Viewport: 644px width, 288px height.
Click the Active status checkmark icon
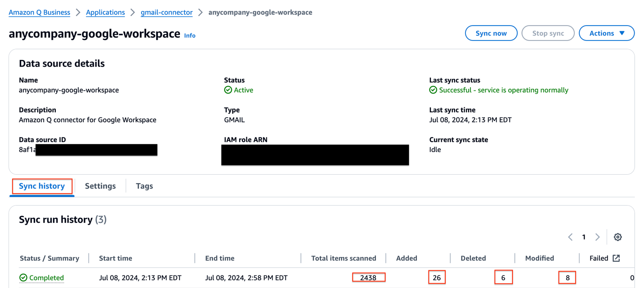pyautogui.click(x=228, y=90)
